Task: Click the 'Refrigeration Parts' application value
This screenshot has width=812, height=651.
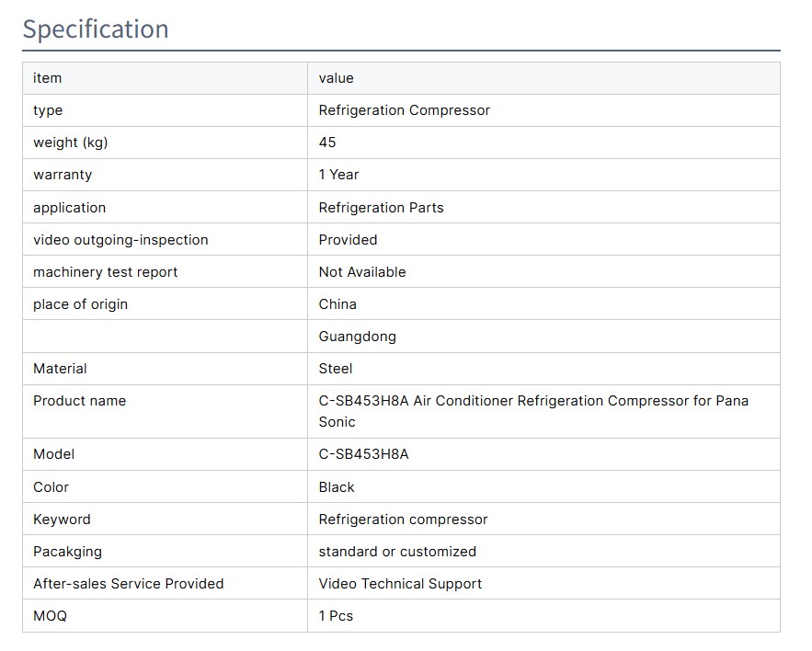Action: (x=381, y=208)
